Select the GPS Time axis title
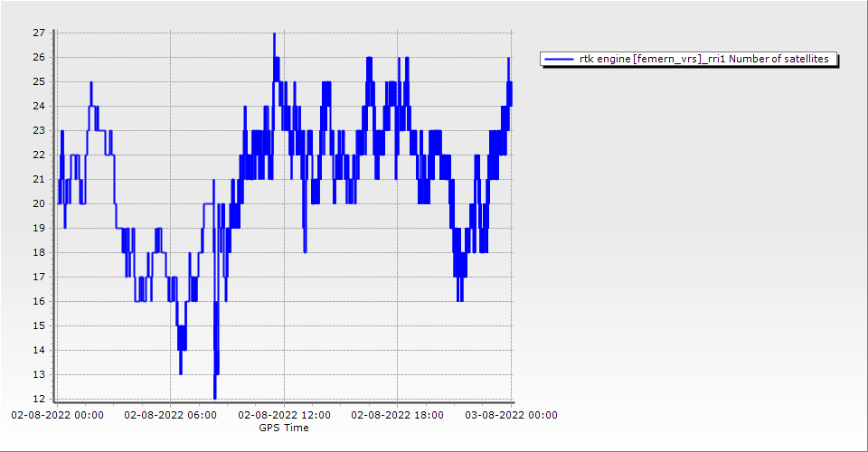The image size is (868, 452). pos(284,428)
